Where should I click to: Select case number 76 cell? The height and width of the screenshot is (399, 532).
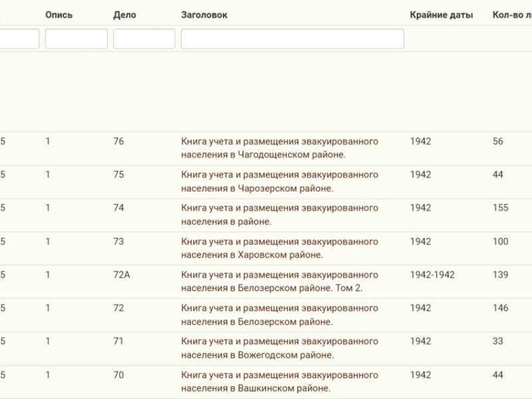tap(118, 142)
